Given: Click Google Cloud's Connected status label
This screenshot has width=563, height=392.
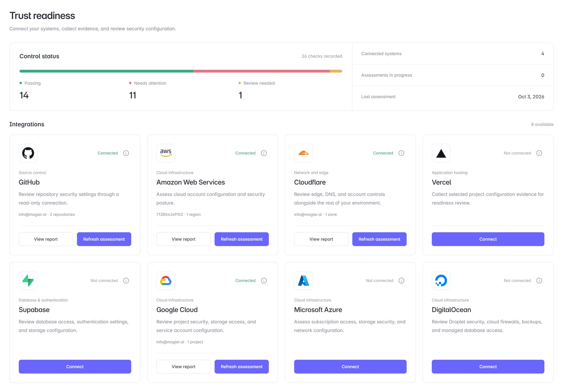Looking at the screenshot, I should (246, 281).
